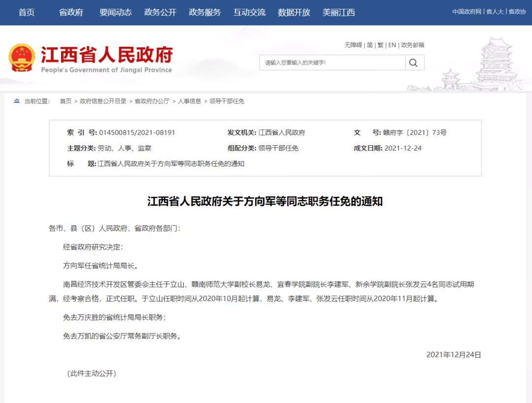Switch the site language to EN
The image size is (532, 403).
(392, 45)
